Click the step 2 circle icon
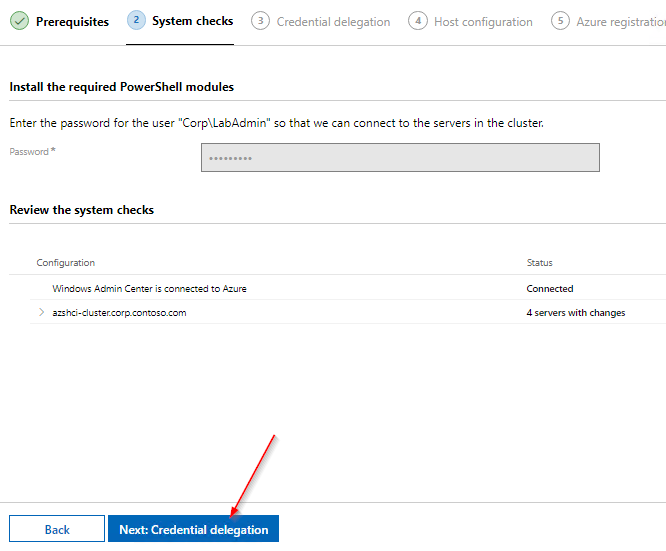The width and height of the screenshot is (666, 551). [x=136, y=20]
